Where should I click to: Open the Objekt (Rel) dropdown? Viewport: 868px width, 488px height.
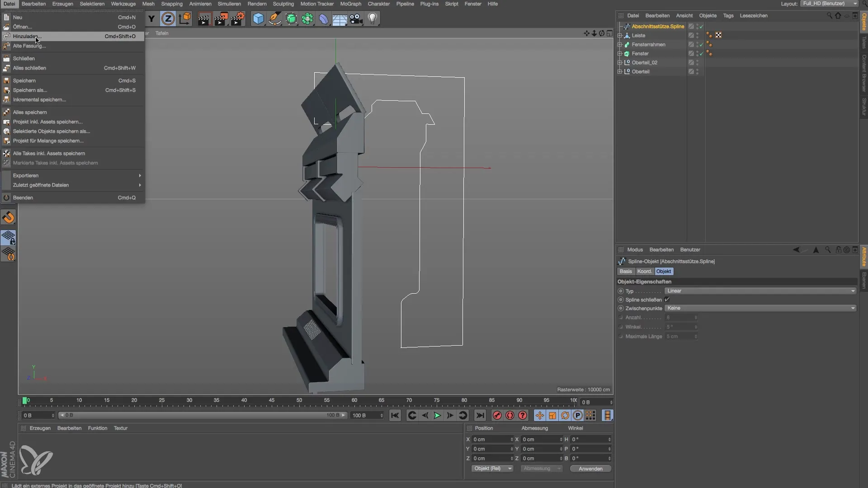click(492, 469)
